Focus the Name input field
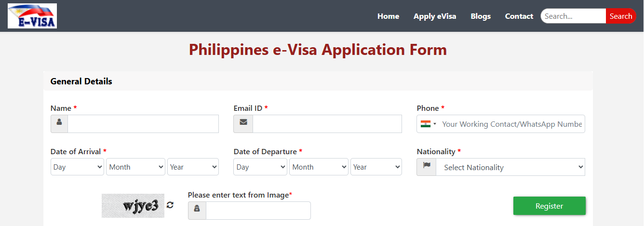Image resolution: width=644 pixels, height=226 pixels. click(x=143, y=124)
